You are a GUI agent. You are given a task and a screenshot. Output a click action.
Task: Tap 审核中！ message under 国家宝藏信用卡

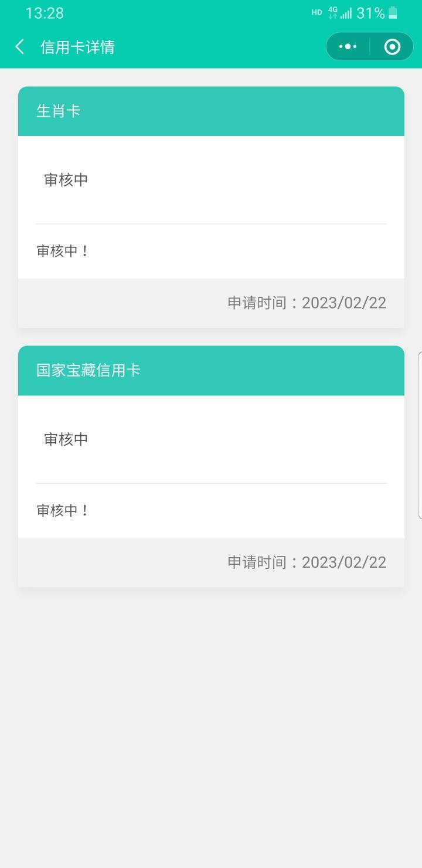tap(62, 510)
